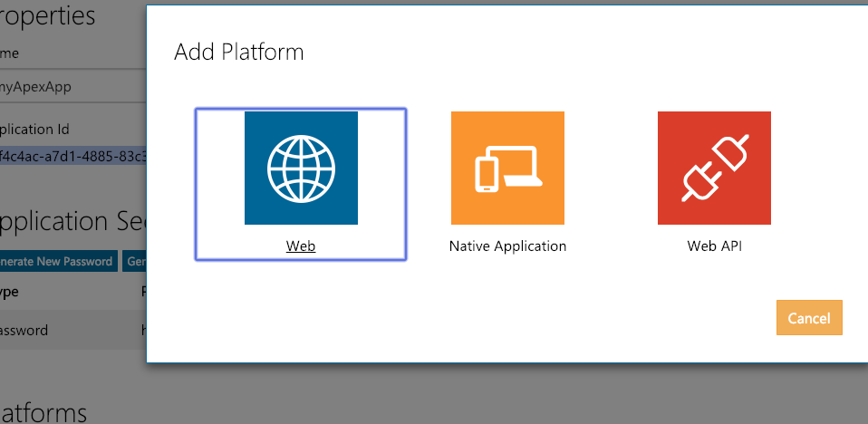Click the Type column header
The height and width of the screenshot is (424, 868).
[x=9, y=292]
